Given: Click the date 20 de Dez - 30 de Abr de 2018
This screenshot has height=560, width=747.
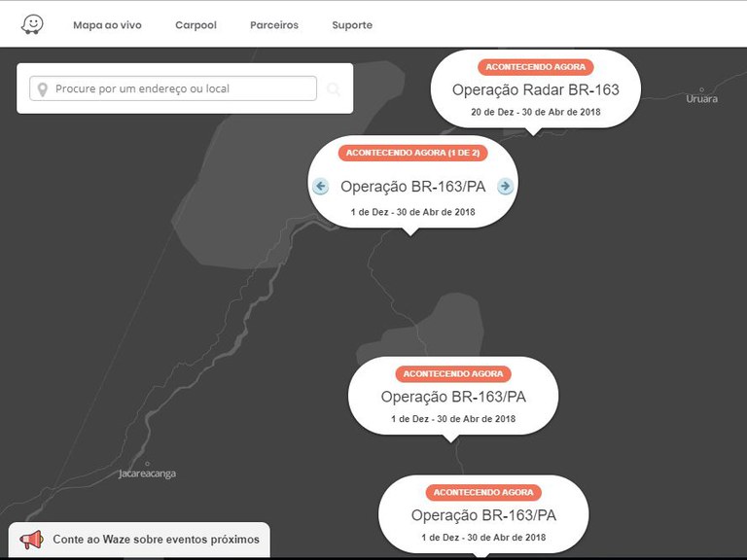Looking at the screenshot, I should [536, 112].
